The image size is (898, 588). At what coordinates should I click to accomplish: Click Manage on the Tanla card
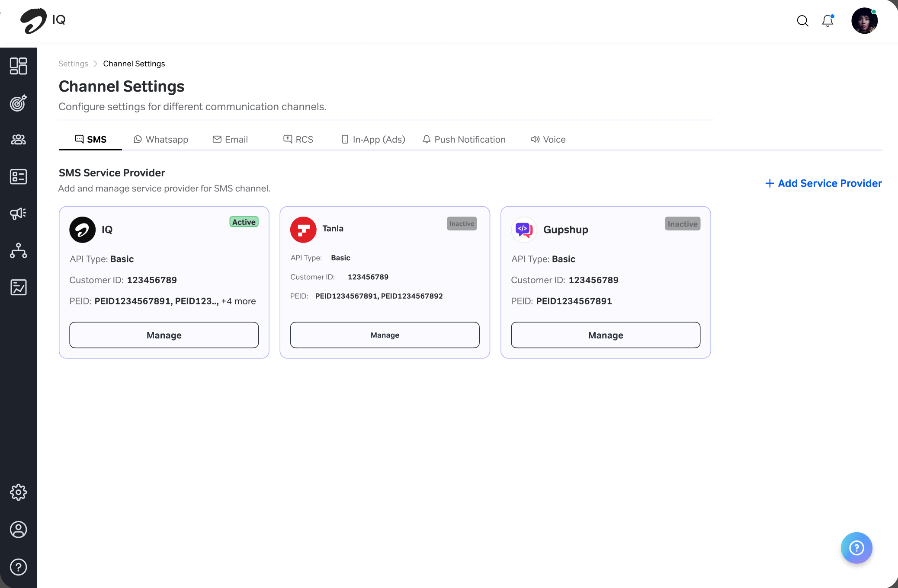pos(385,335)
